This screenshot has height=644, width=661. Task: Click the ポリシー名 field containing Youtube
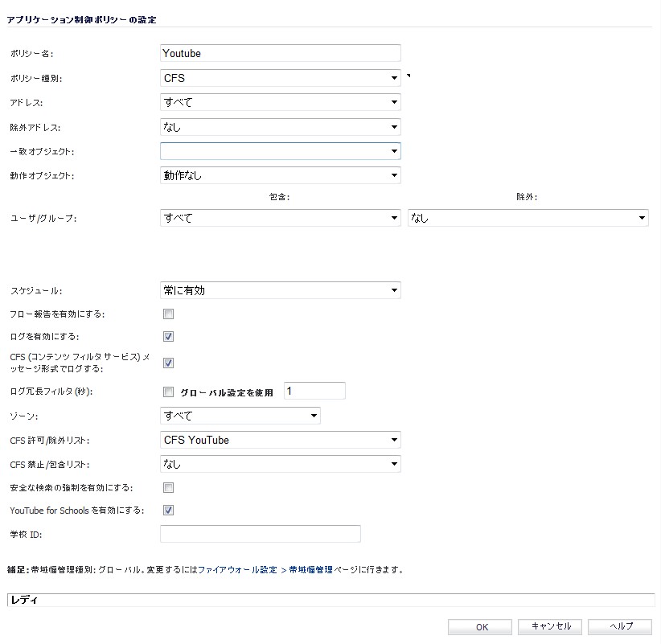tap(281, 54)
